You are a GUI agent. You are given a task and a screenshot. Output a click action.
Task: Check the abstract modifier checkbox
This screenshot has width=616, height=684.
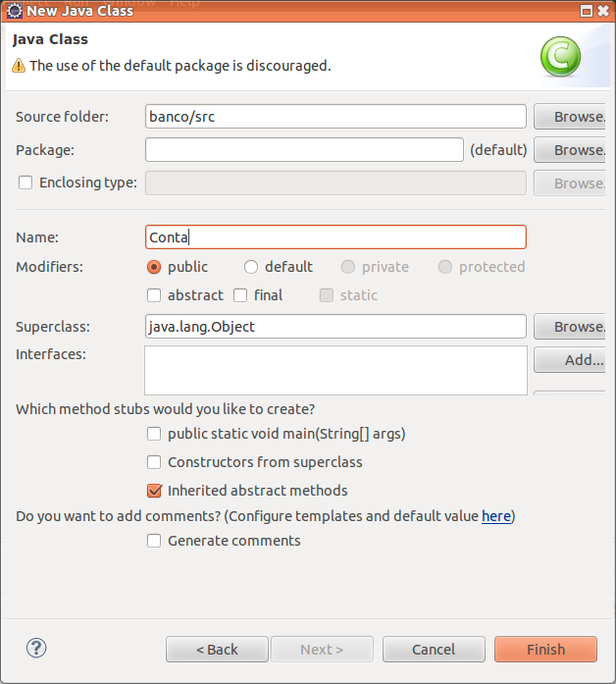[x=154, y=295]
